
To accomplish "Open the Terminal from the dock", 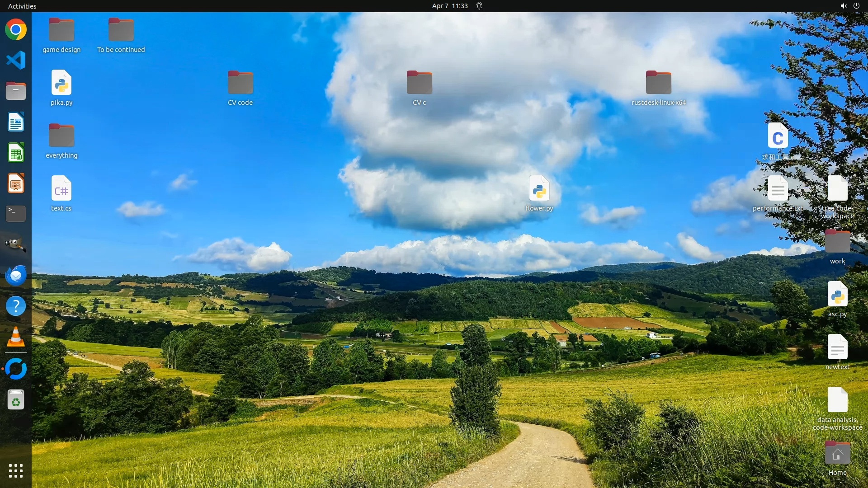I will tap(16, 214).
